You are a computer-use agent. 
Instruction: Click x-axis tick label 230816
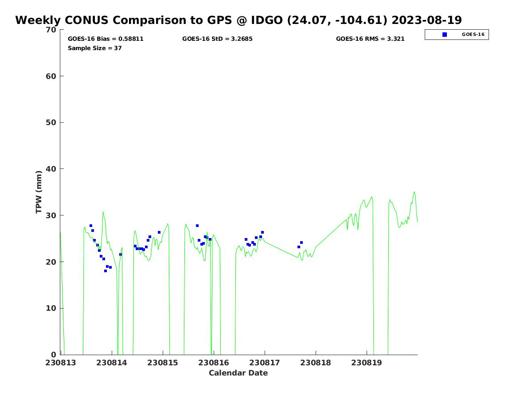pos(214,363)
